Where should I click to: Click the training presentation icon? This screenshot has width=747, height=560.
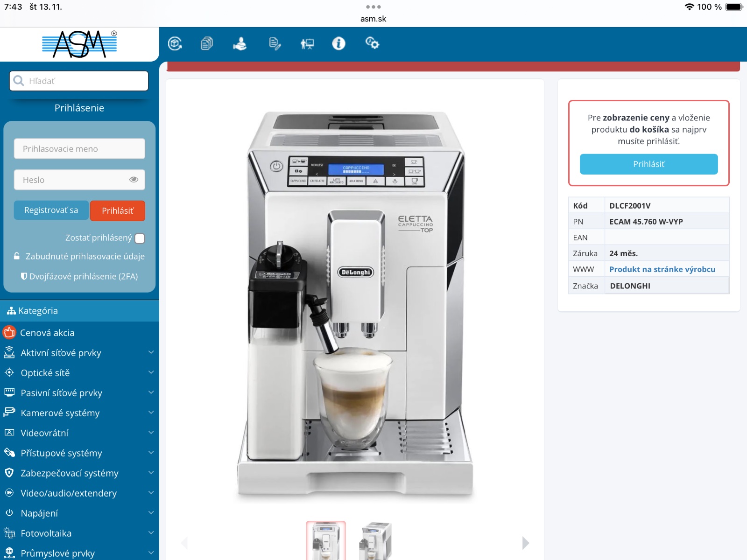[x=307, y=44]
